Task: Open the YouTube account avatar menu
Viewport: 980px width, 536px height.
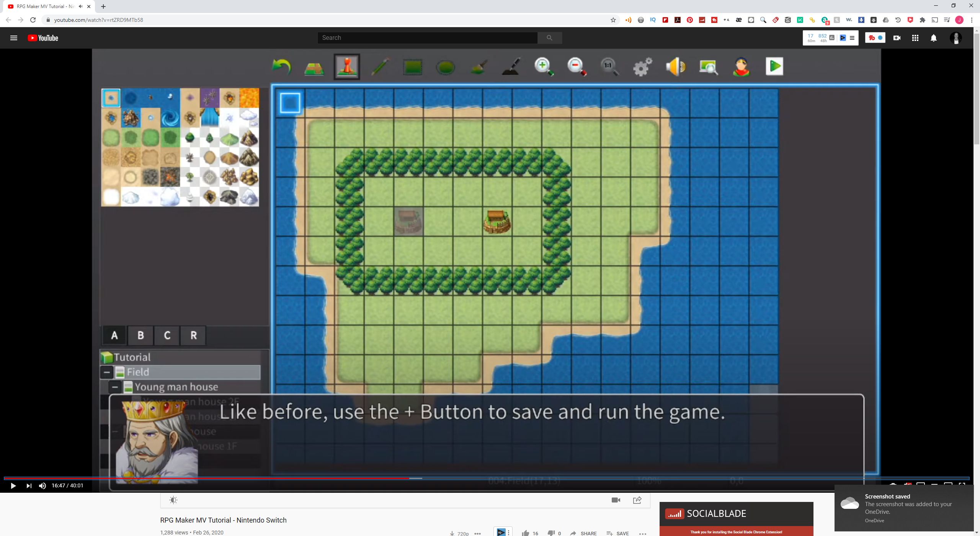Action: click(x=955, y=38)
